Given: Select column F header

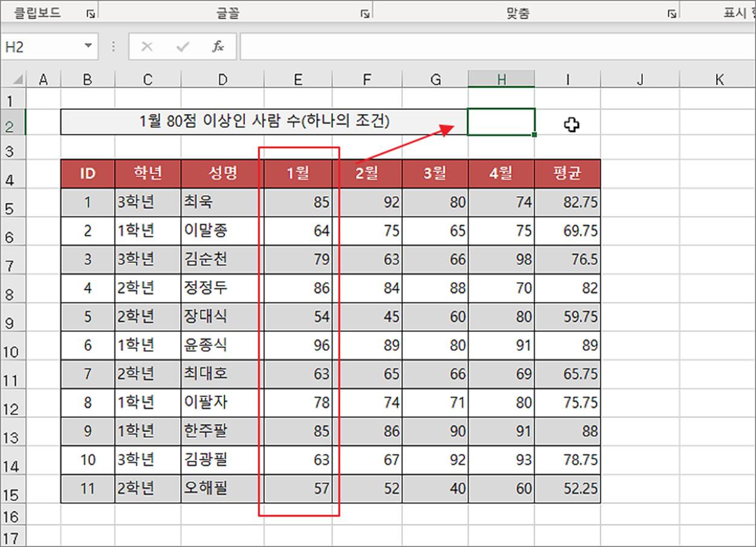Looking at the screenshot, I should pyautogui.click(x=367, y=79).
